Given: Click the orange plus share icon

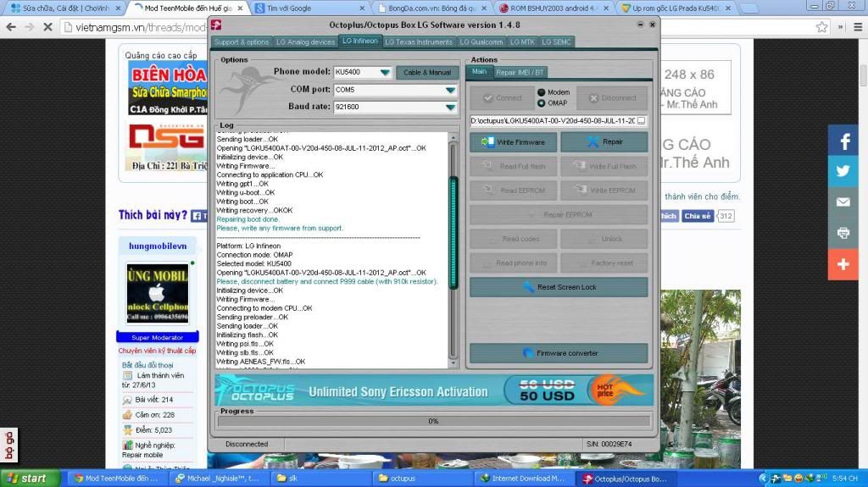Looking at the screenshot, I should [843, 264].
